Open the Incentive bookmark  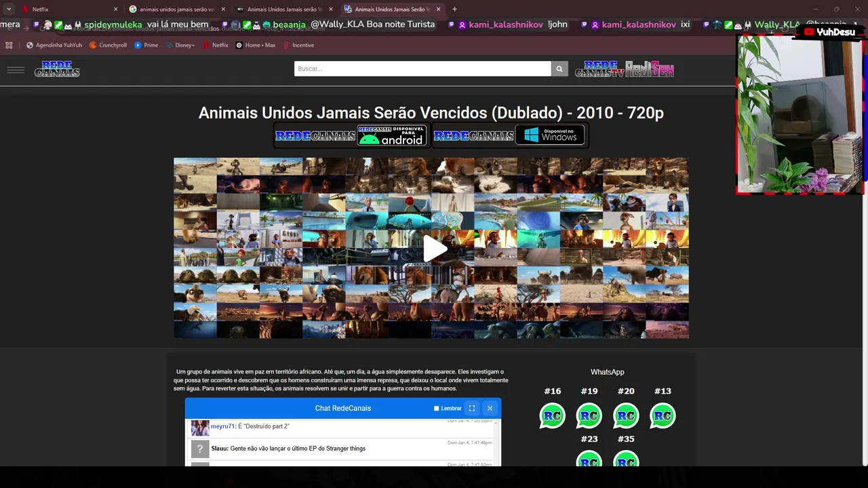[298, 45]
